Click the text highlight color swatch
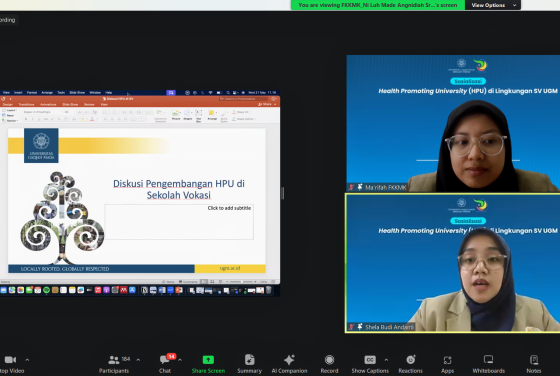 [x=83, y=119]
